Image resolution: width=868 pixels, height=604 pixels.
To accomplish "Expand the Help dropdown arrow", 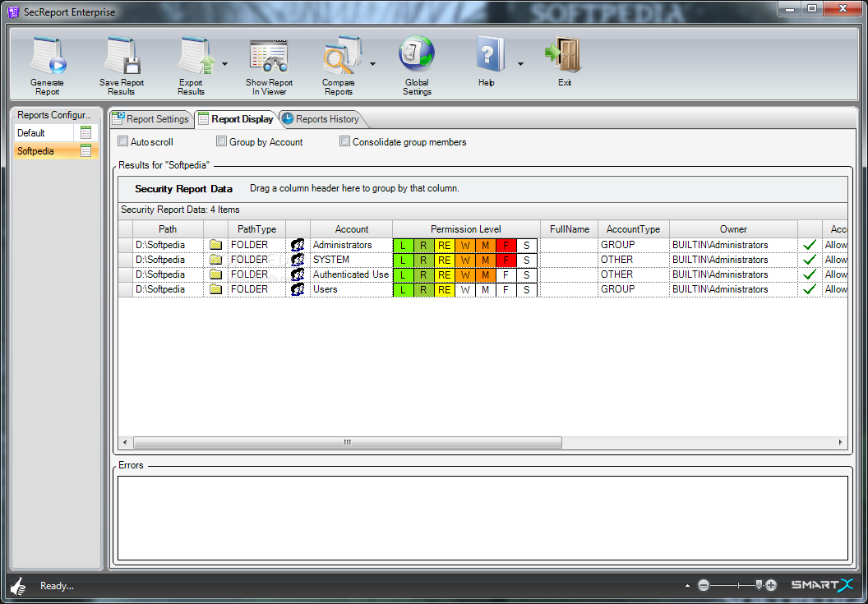I will tap(520, 64).
